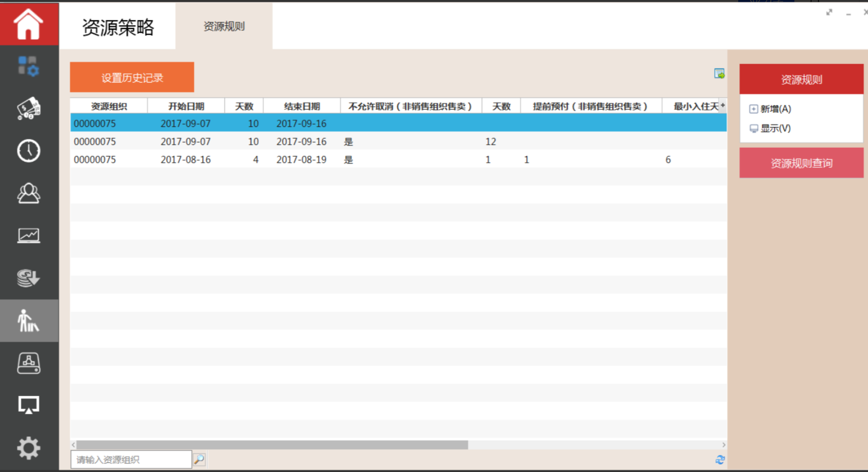
Task: Open the settings gear icon
Action: [x=29, y=448]
